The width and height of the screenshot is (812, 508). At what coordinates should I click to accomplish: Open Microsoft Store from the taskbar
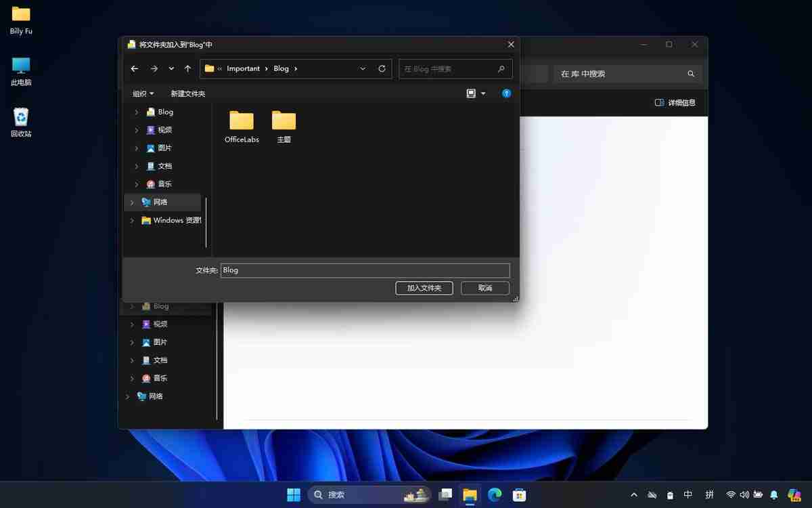click(x=518, y=494)
